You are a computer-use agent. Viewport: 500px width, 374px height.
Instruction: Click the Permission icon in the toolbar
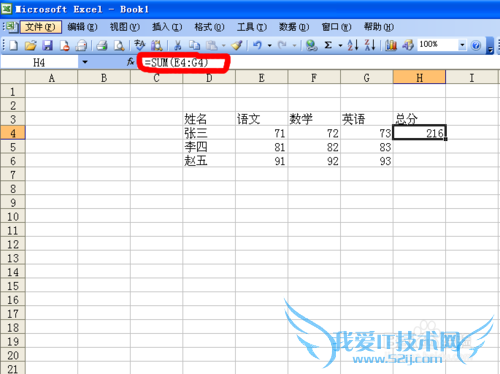(x=64, y=45)
